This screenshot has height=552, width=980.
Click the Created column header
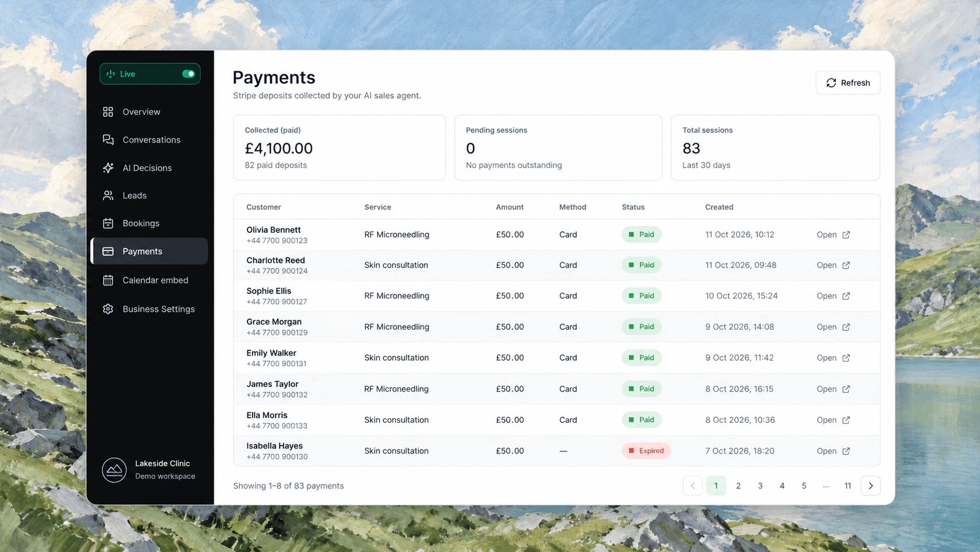coord(719,207)
